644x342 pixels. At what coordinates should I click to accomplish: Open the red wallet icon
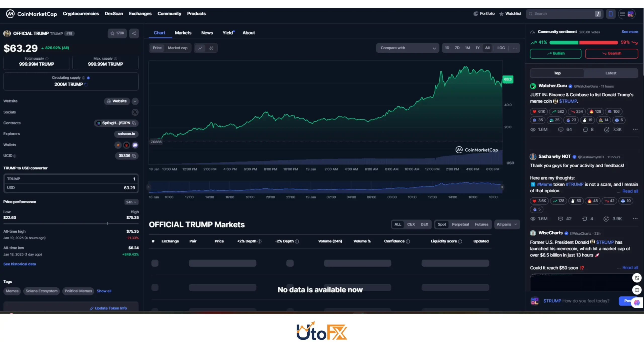tap(127, 145)
